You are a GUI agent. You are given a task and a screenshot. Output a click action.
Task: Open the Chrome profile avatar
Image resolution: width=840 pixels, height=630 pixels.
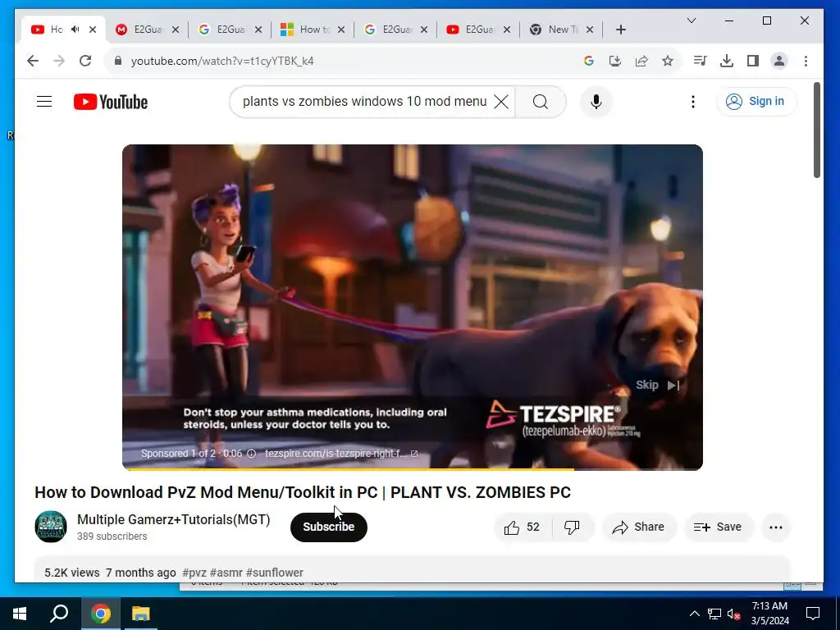click(779, 61)
